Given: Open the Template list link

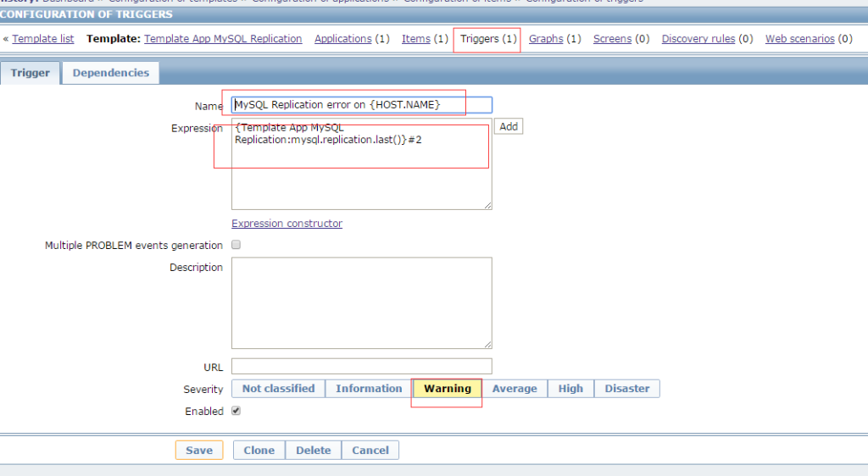Looking at the screenshot, I should tap(42, 39).
